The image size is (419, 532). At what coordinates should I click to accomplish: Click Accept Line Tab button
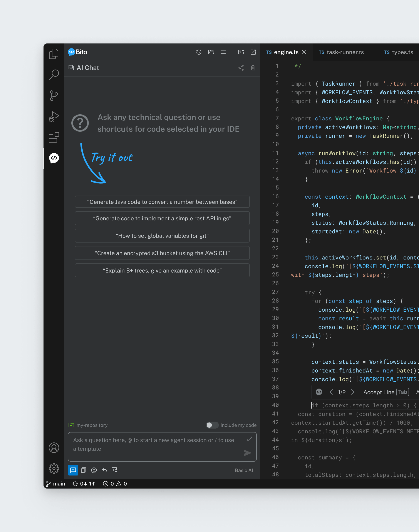[386, 392]
